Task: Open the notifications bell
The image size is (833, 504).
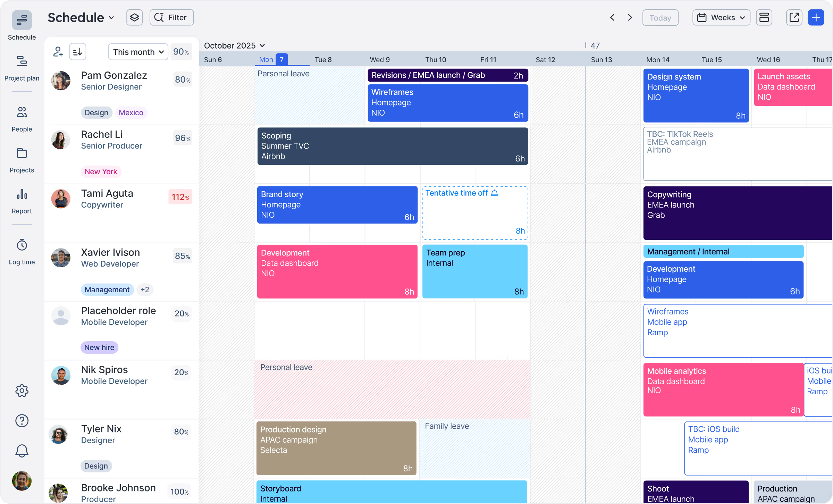Action: coord(22,451)
